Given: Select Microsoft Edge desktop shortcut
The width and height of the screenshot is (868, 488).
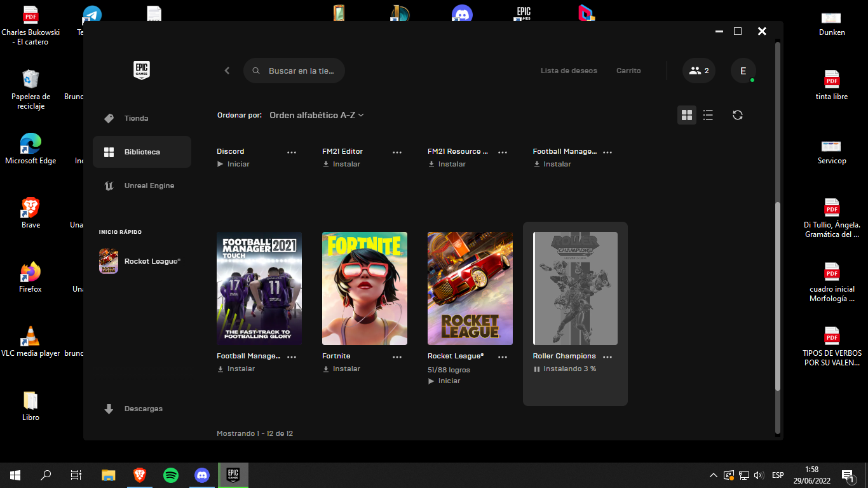Looking at the screenshot, I should [x=31, y=149].
